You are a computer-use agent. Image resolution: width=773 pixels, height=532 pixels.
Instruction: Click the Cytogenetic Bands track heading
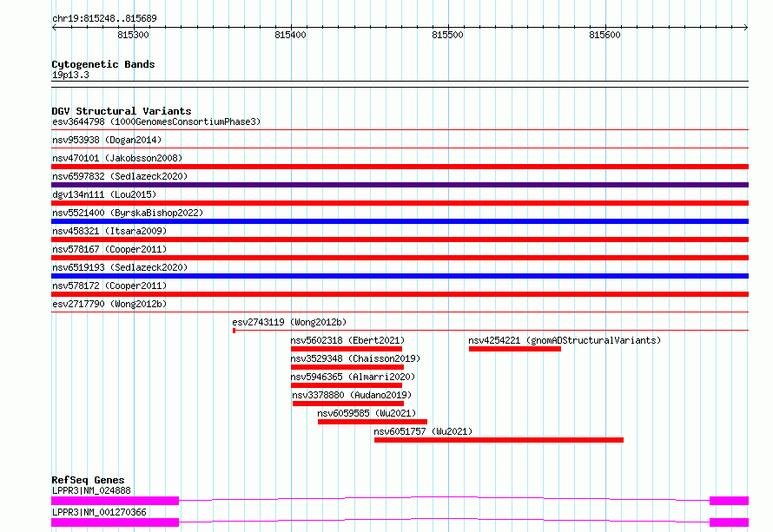click(103, 64)
